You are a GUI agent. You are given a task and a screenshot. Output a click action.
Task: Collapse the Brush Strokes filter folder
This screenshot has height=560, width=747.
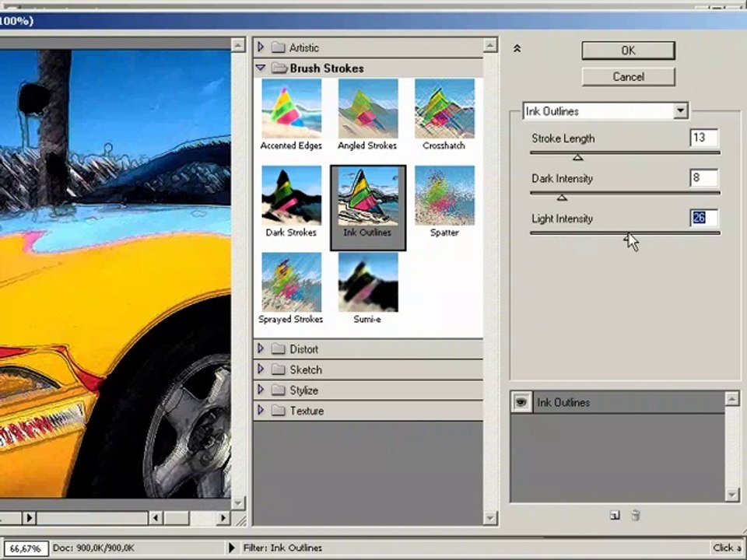pos(261,68)
